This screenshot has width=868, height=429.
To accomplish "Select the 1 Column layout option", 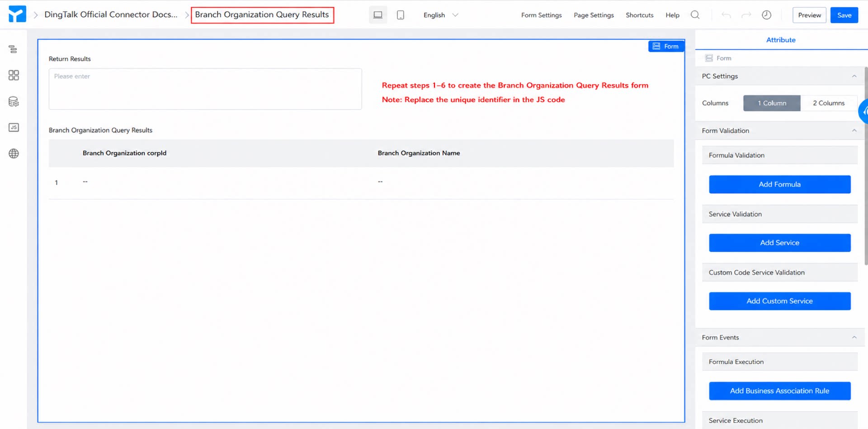I will pos(772,103).
